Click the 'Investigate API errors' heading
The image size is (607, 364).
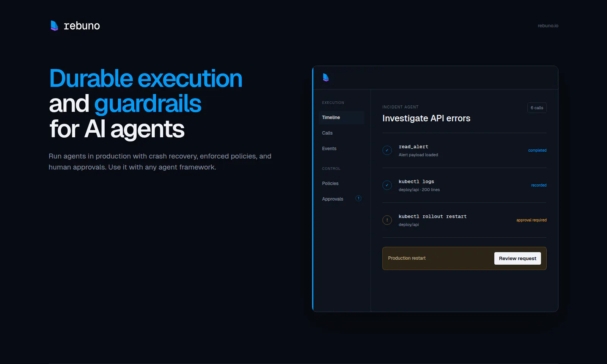click(x=426, y=118)
